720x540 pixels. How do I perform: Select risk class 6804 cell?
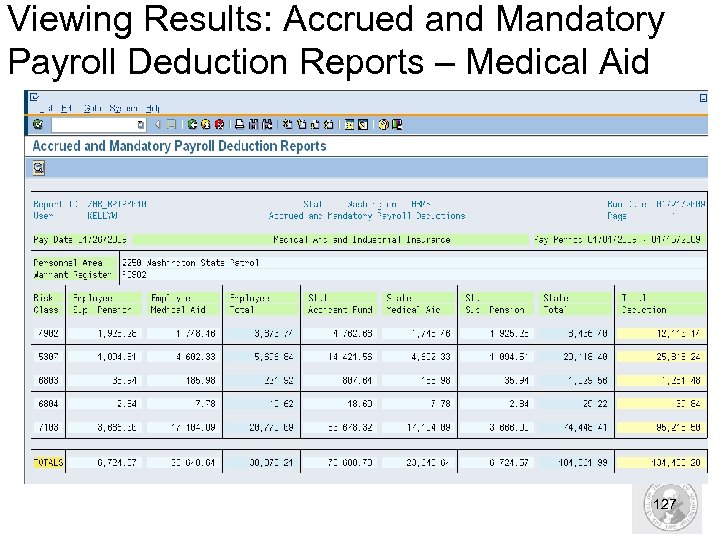click(48, 404)
